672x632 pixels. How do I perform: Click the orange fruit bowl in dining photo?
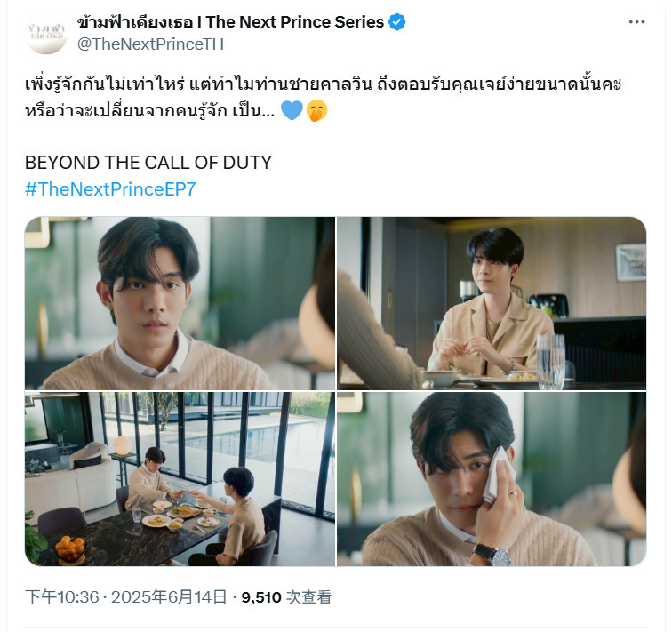pyautogui.click(x=70, y=548)
